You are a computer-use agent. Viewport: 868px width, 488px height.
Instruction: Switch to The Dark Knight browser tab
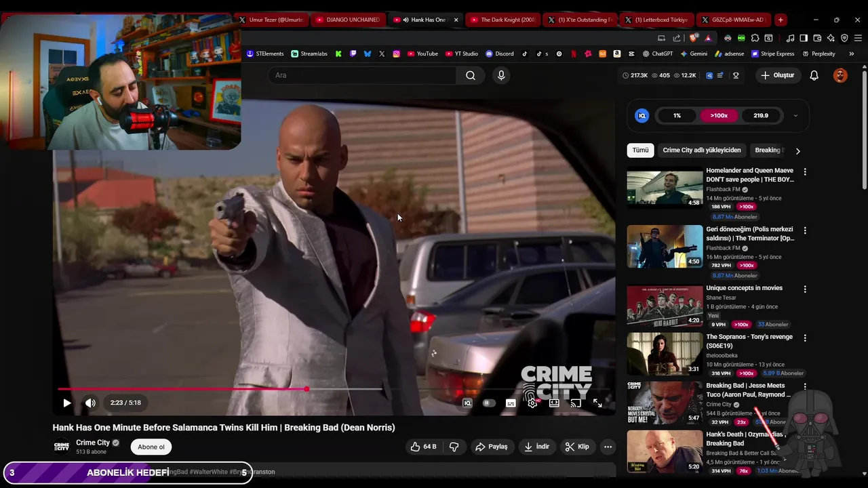tap(502, 20)
